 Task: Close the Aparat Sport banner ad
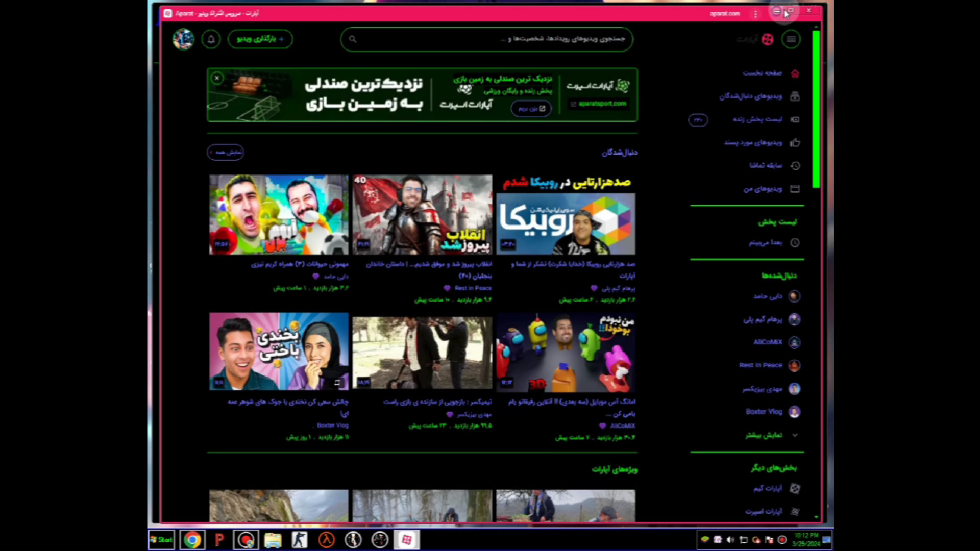point(217,78)
